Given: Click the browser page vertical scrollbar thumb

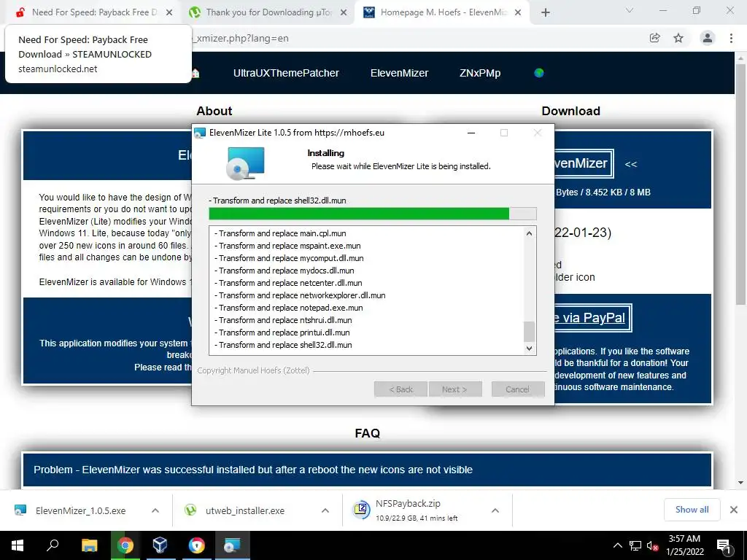Looking at the screenshot, I should (x=740, y=183).
